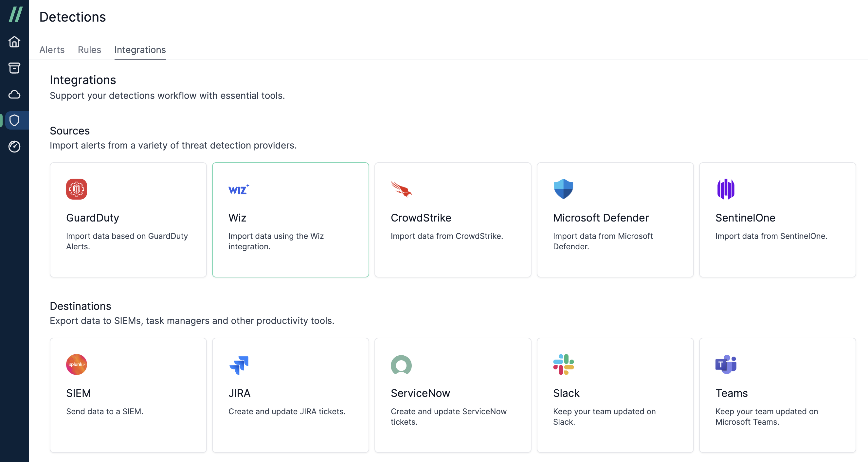Click 'Keep your team updated on Slack.' text
Image resolution: width=868 pixels, height=462 pixels.
pyautogui.click(x=604, y=417)
